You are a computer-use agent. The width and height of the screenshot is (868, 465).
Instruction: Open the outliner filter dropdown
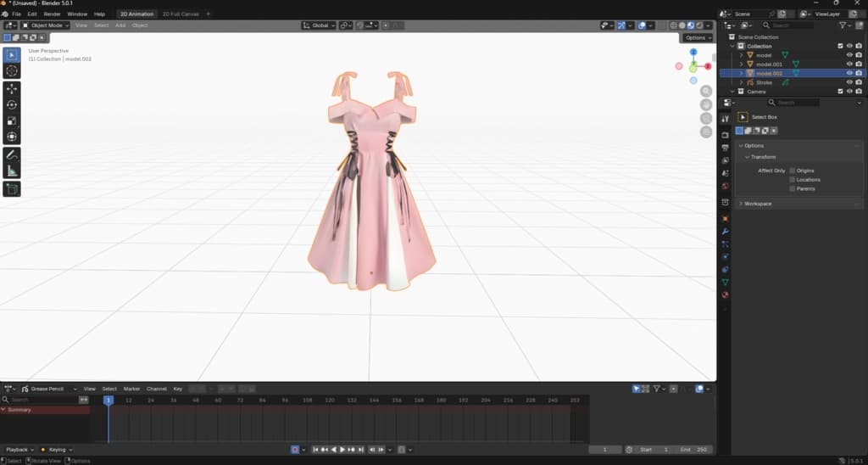(845, 25)
